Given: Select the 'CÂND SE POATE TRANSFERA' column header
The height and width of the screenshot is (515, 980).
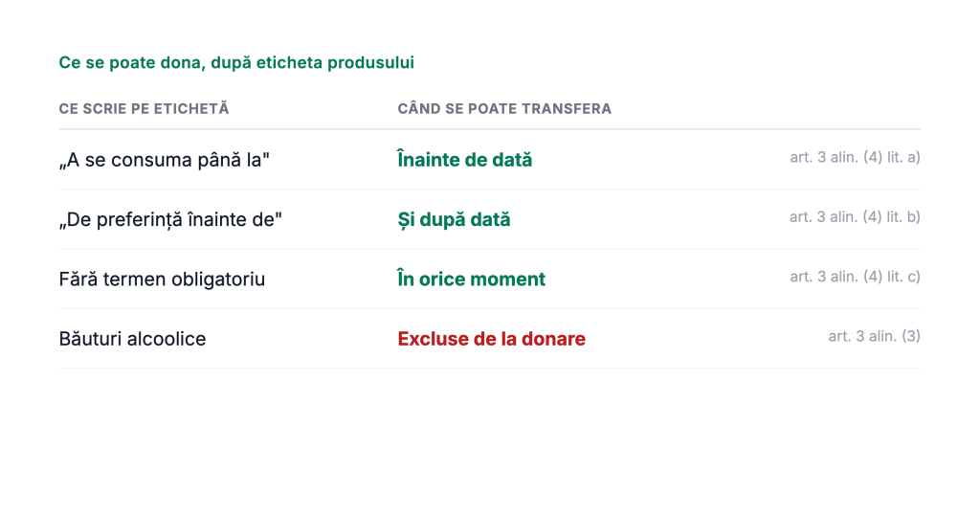Looking at the screenshot, I should click(504, 109).
